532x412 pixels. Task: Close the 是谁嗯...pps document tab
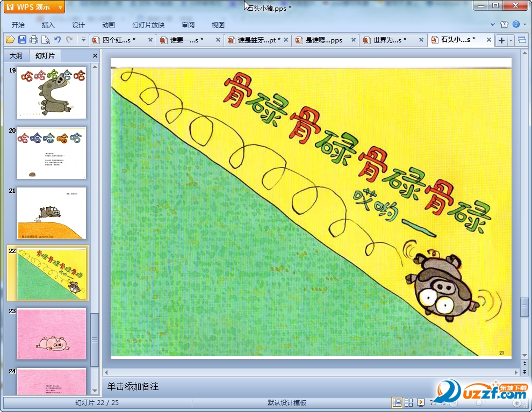(x=353, y=40)
